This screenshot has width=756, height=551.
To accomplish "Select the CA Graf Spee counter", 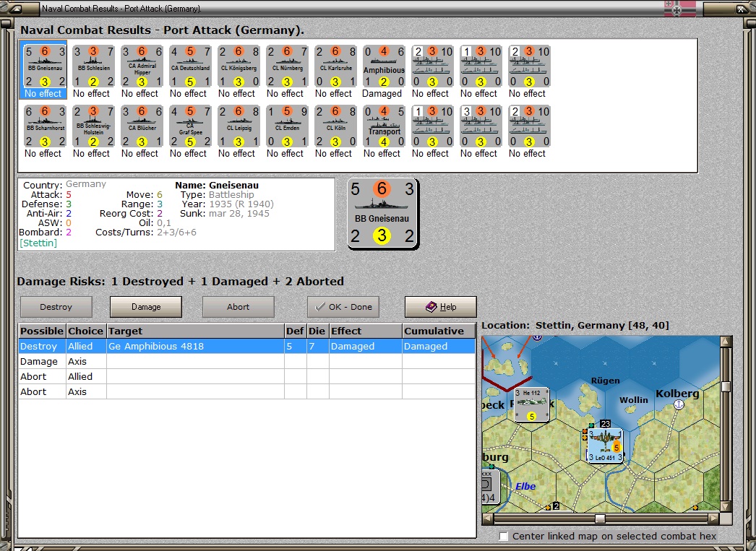I will pyautogui.click(x=191, y=126).
